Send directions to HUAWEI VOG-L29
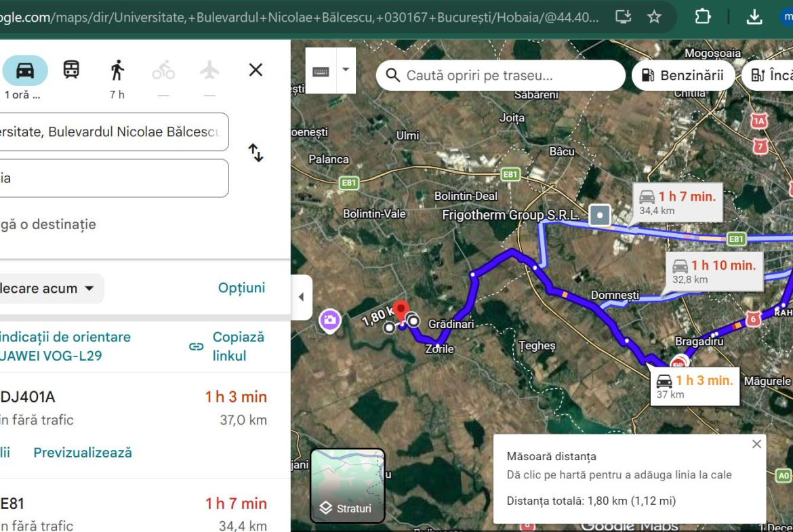Screen dimensions: 793x532 65,346
